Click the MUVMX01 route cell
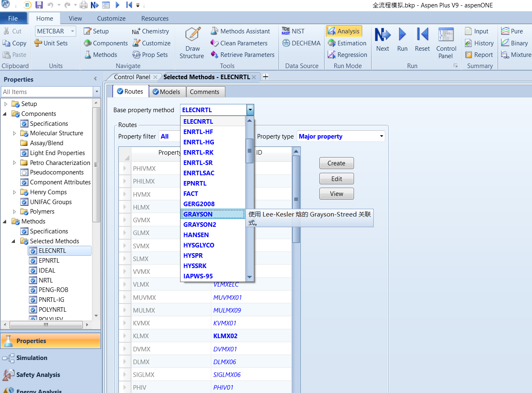The width and height of the screenshot is (532, 393). coord(251,297)
